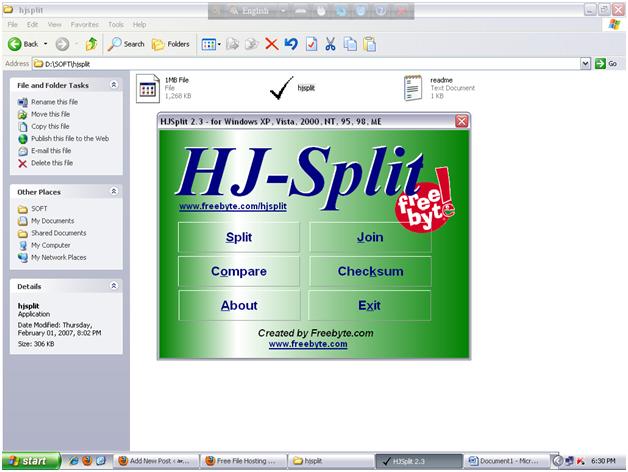
Task: Launch Firefox from quick launch
Action: tap(87, 461)
